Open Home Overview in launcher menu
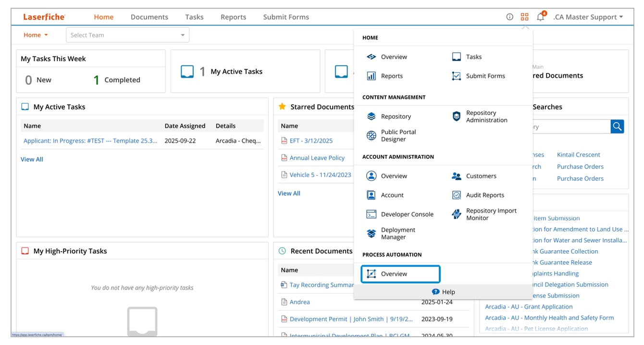The height and width of the screenshot is (345, 644). click(387, 57)
